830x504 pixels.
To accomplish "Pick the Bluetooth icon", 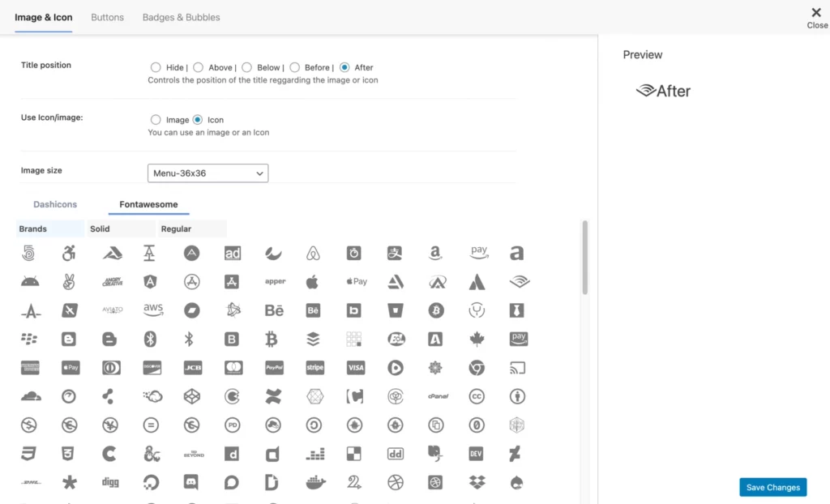I will [152, 339].
